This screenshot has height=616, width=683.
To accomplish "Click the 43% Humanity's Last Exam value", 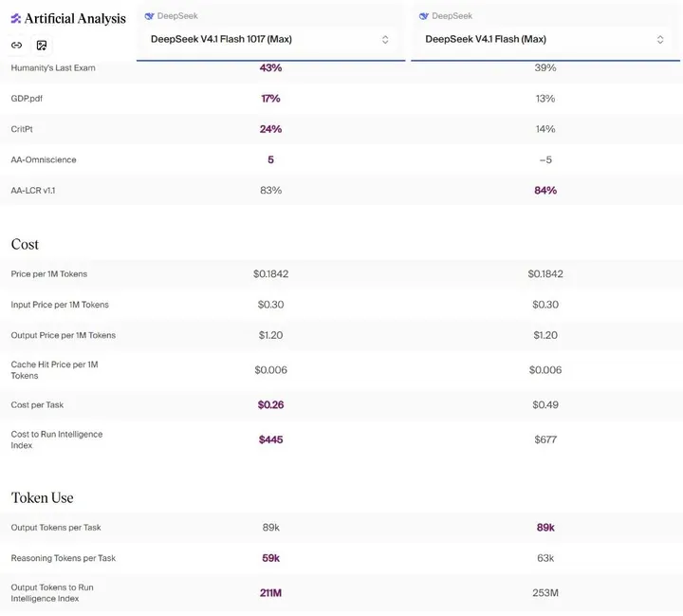I will (270, 67).
